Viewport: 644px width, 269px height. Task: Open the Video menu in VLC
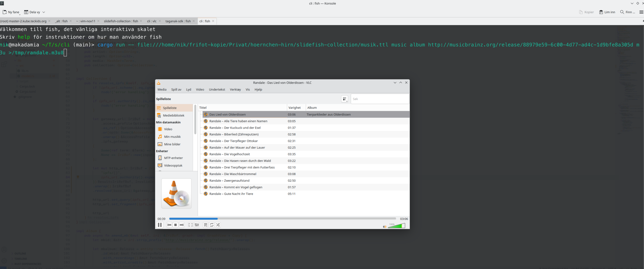(200, 90)
